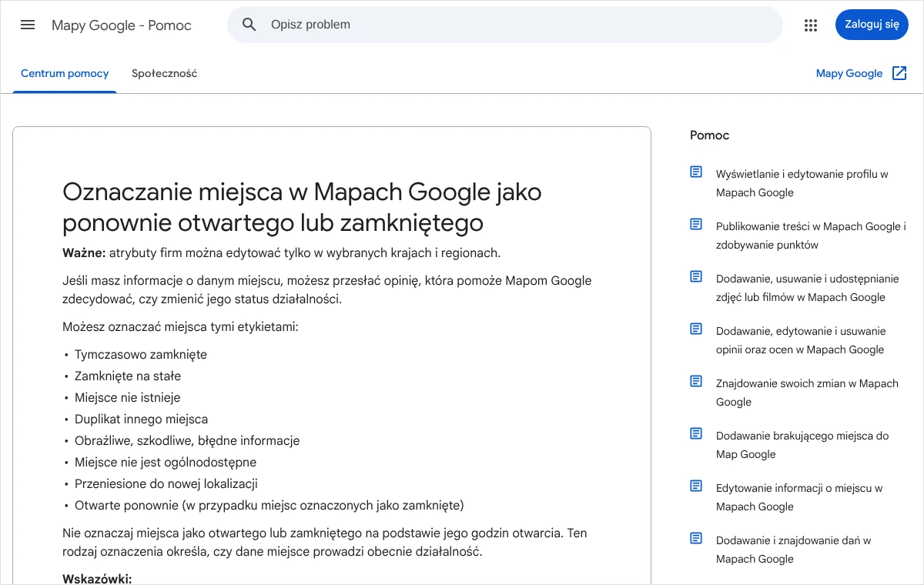Click article icon for Znajdowanie swoich zmian

point(696,381)
